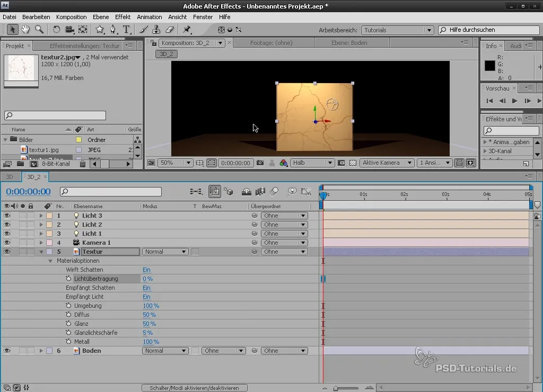Image resolution: width=543 pixels, height=392 pixels.
Task: Expand the Licht 3 layer properties
Action: 41,216
